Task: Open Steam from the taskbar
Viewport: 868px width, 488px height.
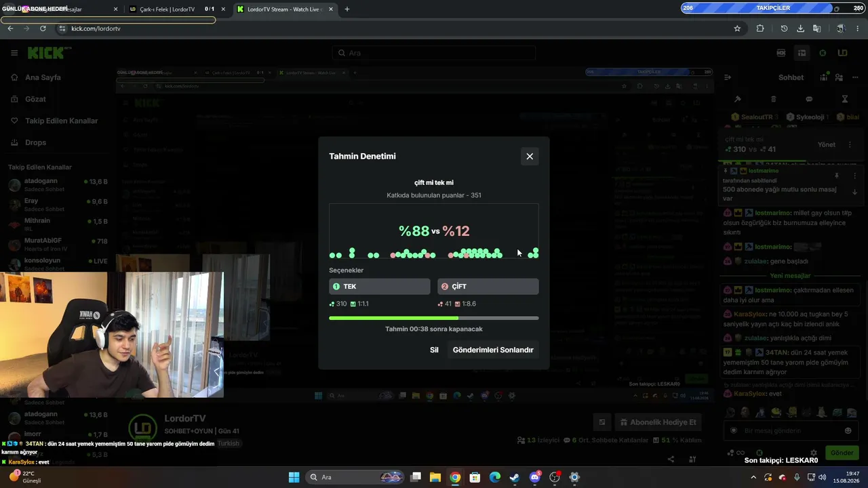Action: (515, 477)
